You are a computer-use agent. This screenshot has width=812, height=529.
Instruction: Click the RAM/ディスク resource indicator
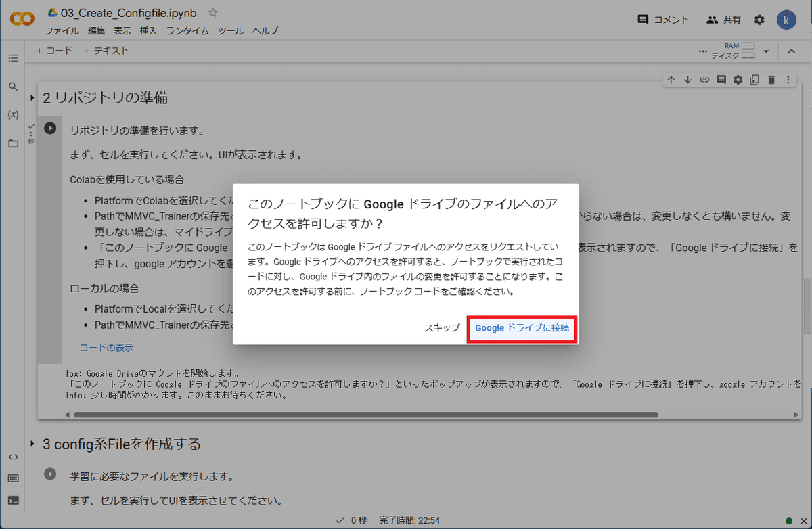pyautogui.click(x=732, y=51)
